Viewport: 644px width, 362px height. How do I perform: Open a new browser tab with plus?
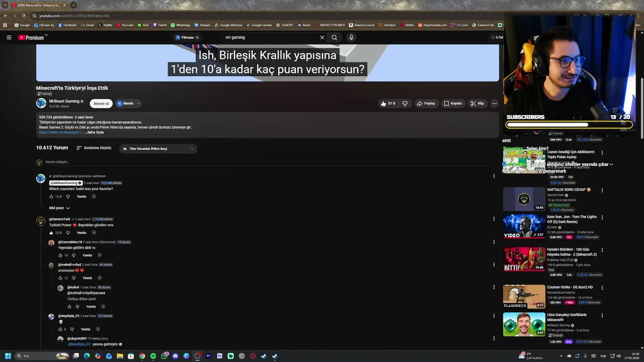point(73,5)
